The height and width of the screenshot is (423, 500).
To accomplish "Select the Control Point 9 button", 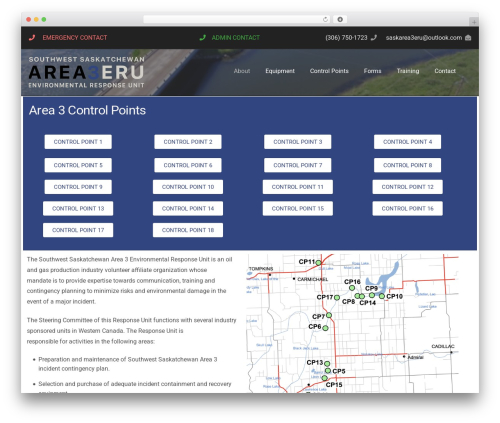I will 78,187.
